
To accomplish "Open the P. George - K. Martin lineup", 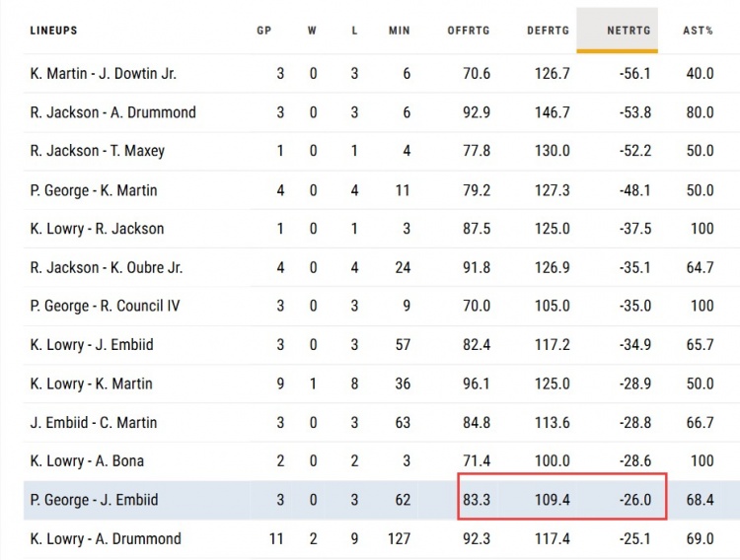I will tap(94, 190).
